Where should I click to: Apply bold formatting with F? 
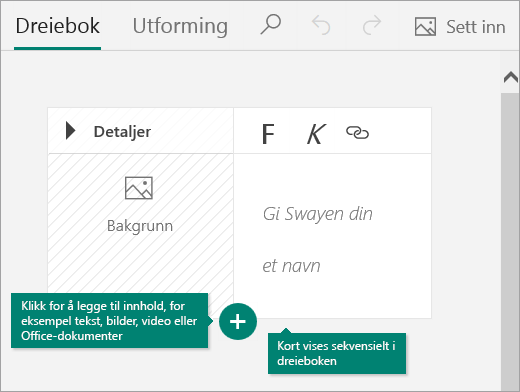coord(268,134)
